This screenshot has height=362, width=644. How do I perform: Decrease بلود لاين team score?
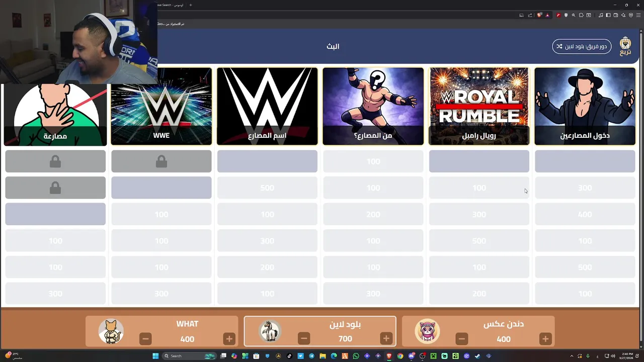304,339
